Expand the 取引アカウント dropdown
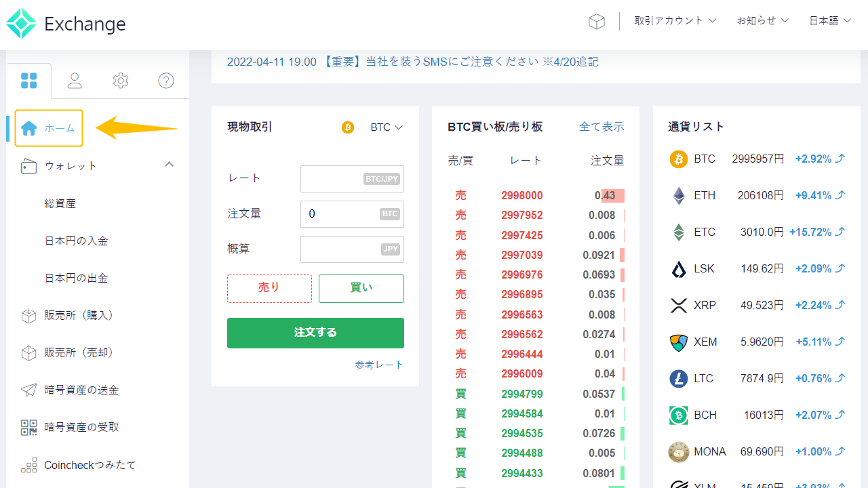The height and width of the screenshot is (488, 868). (675, 21)
